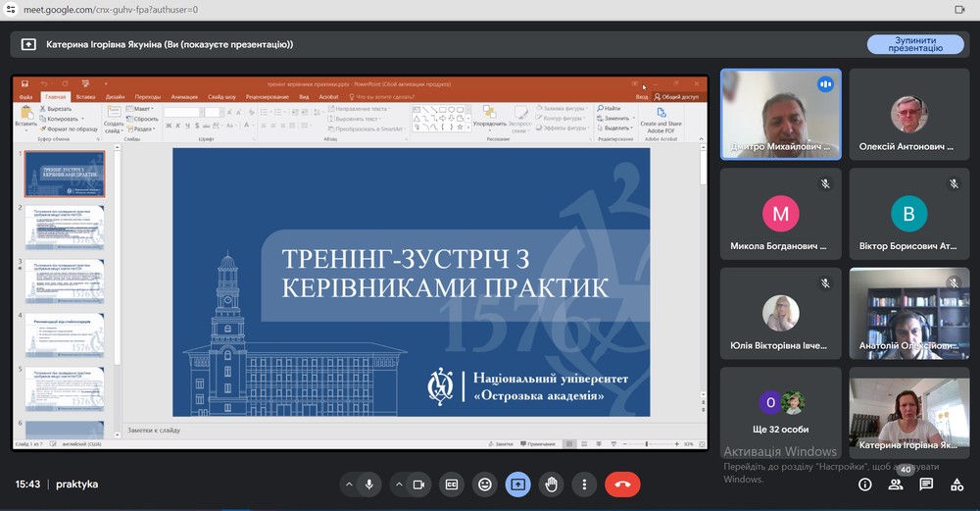980x511 pixels.
Task: Open Макет layout dropdown
Action: tap(140, 109)
